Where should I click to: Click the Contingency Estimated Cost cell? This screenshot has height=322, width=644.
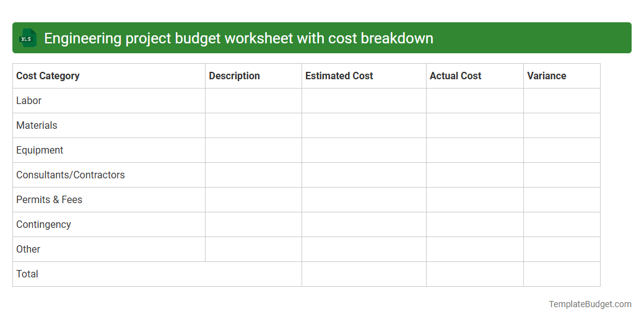coord(364,225)
